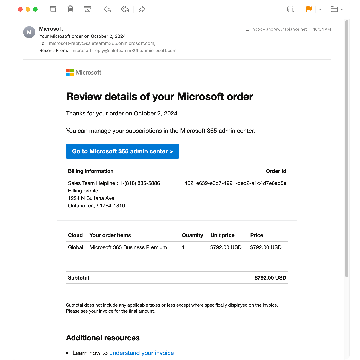Screen dimensions: 360x360
Task: Click the Forward arrow icon
Action: tap(142, 9)
